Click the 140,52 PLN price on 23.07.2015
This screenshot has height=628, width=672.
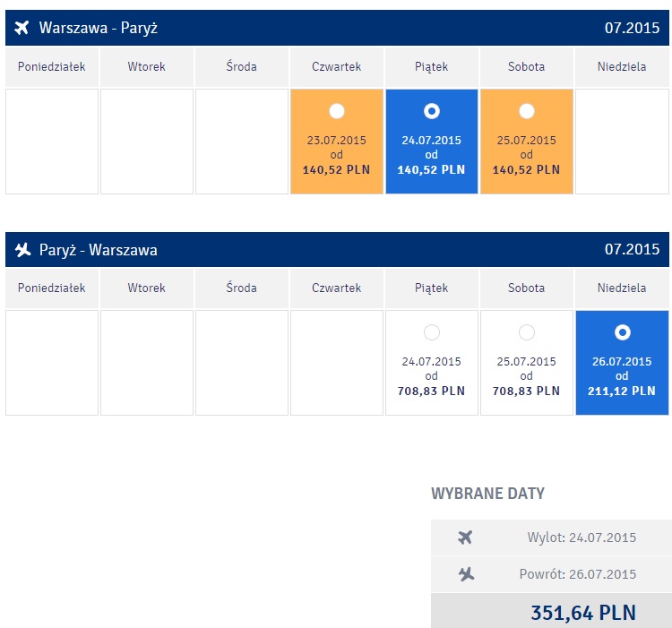tap(336, 170)
